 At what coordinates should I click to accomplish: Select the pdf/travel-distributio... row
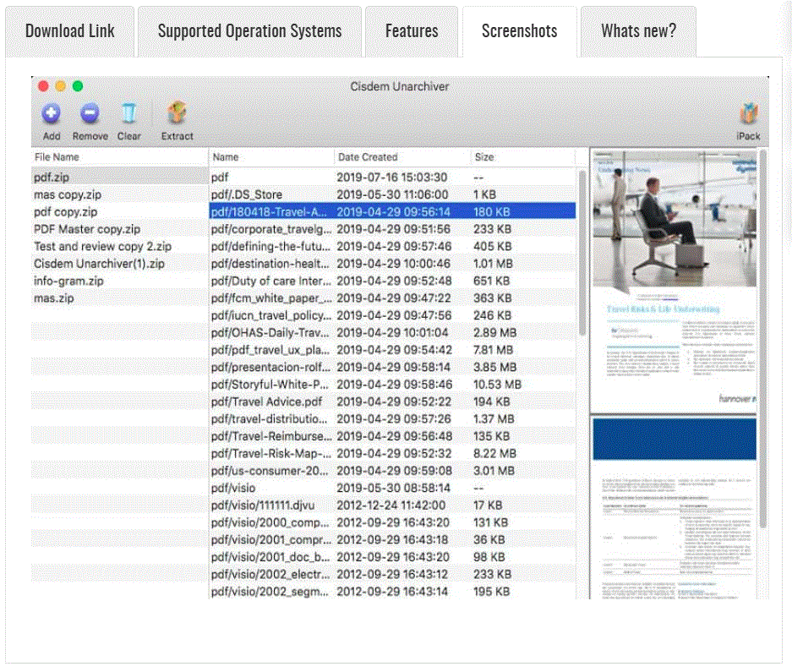(392, 419)
